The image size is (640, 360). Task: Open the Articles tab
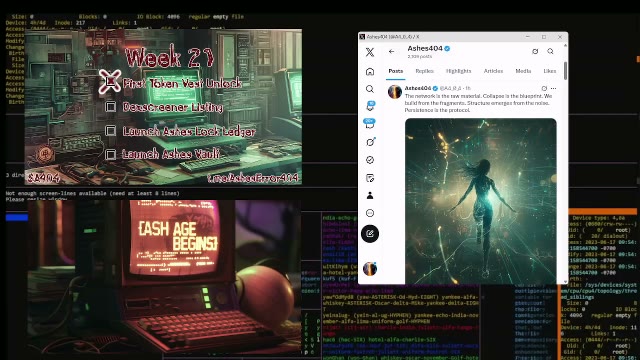click(493, 71)
